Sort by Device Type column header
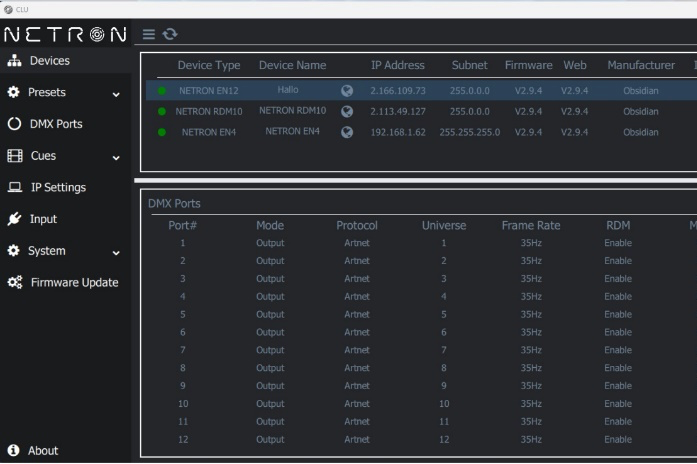Viewport: 697px width, 464px height. tap(209, 65)
